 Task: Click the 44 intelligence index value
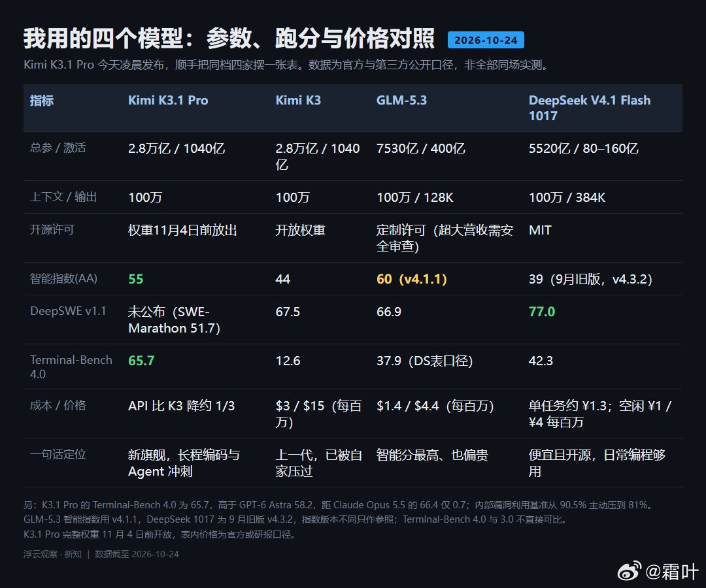[283, 279]
